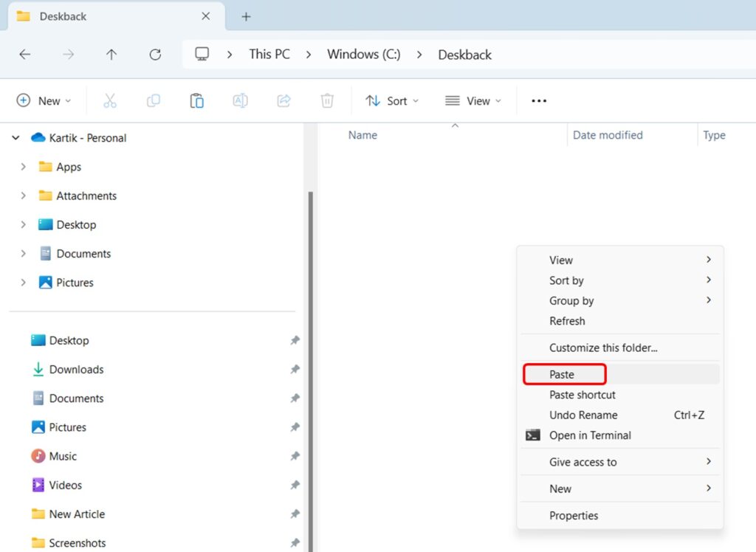The width and height of the screenshot is (756, 552).
Task: Open New Article folder in sidebar
Action: tap(77, 514)
